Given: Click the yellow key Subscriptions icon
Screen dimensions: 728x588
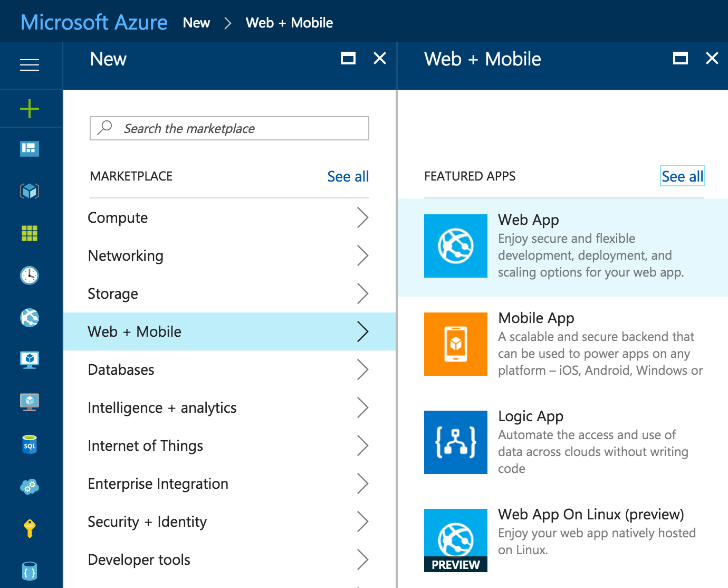Looking at the screenshot, I should pyautogui.click(x=30, y=528).
